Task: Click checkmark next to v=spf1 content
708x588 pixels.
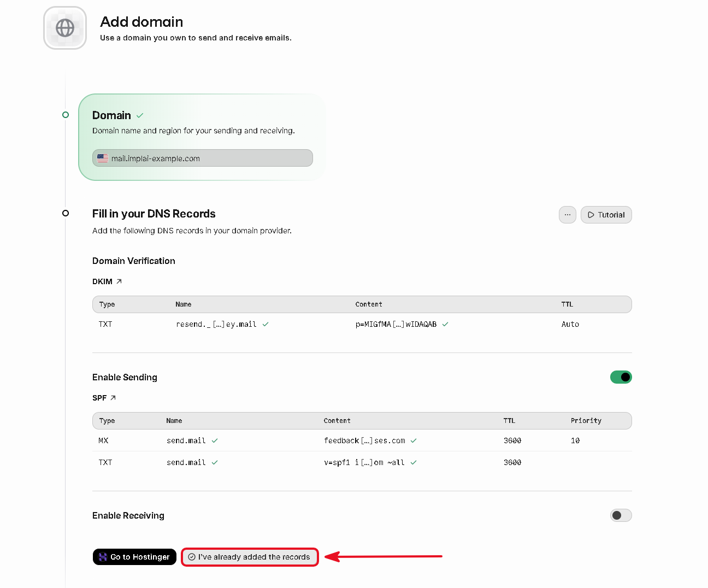Action: tap(414, 462)
